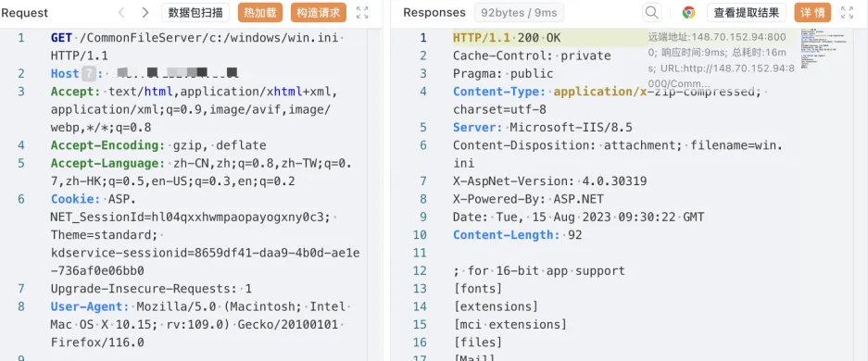Click the Responses panel title
The height and width of the screenshot is (361, 868).
[x=434, y=13]
